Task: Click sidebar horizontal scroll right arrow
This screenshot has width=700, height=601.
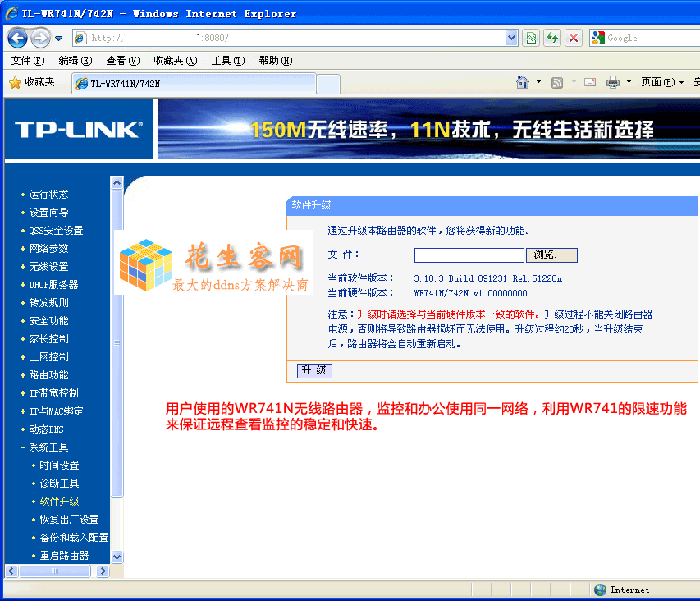Action: [103, 571]
